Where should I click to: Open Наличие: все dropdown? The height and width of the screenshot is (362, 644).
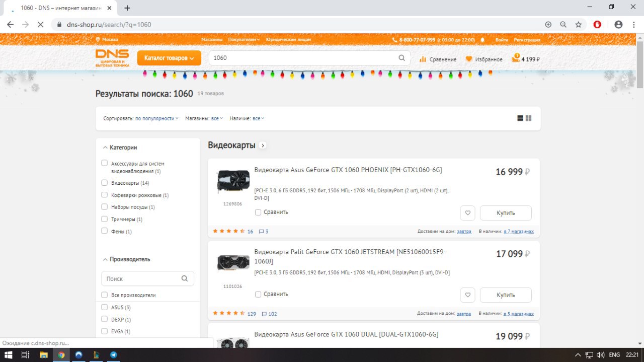(x=258, y=118)
